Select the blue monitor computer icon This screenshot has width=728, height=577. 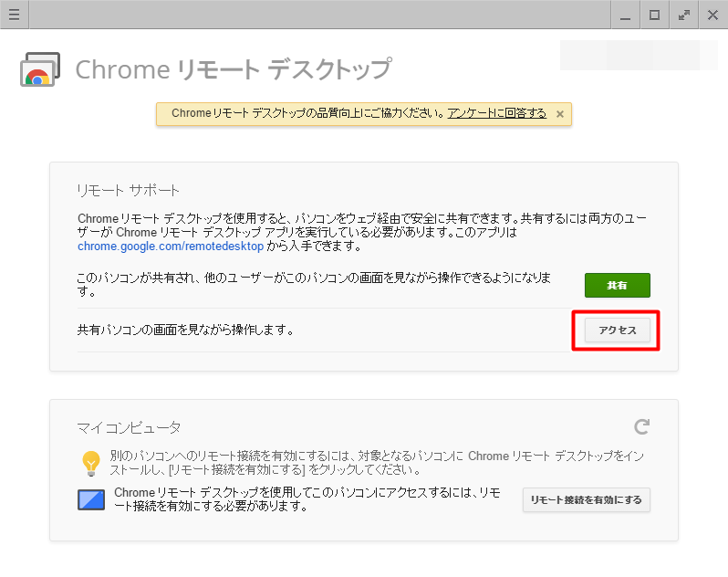pyautogui.click(x=91, y=500)
